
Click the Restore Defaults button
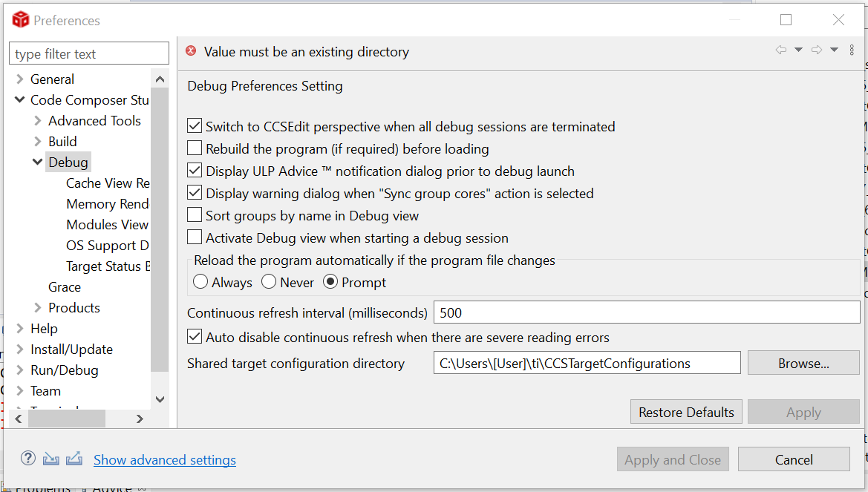pos(686,412)
